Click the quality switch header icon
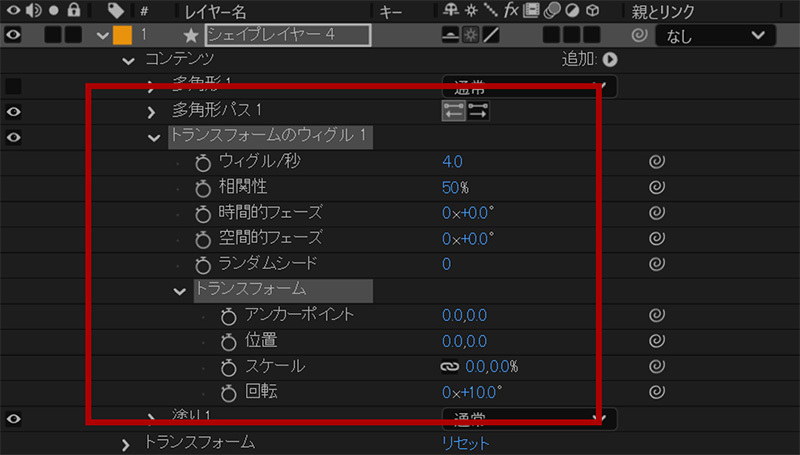Image resolution: width=800 pixels, height=455 pixels. tap(491, 10)
